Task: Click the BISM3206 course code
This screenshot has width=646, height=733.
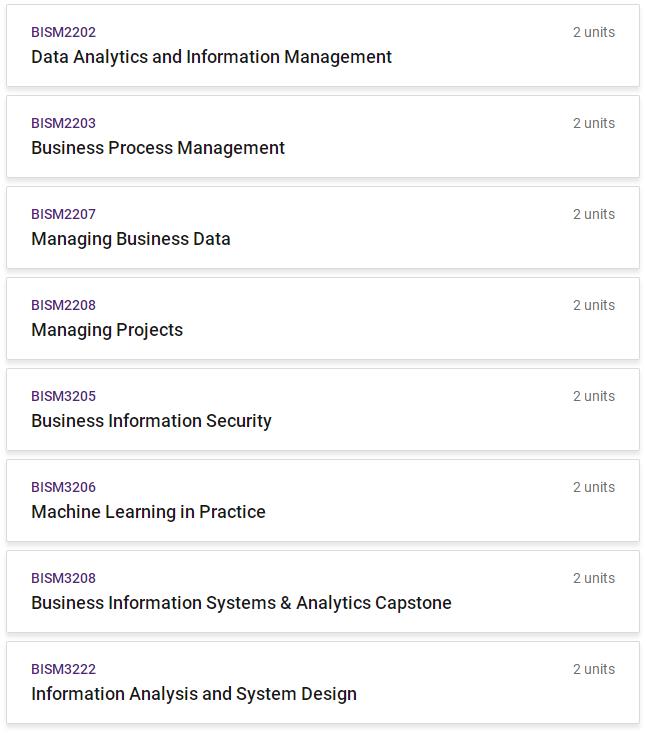Action: pyautogui.click(x=63, y=487)
